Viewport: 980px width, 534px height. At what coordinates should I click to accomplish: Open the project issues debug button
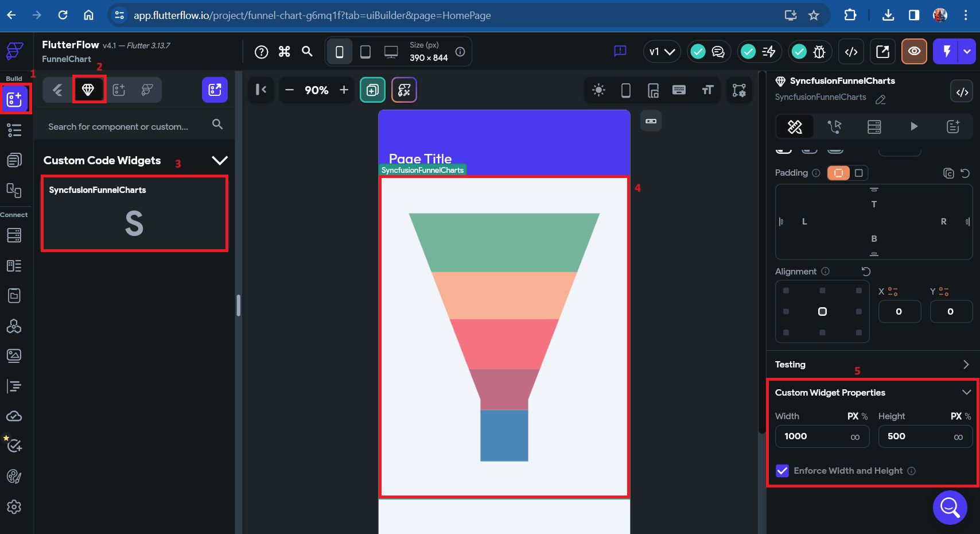(x=810, y=52)
